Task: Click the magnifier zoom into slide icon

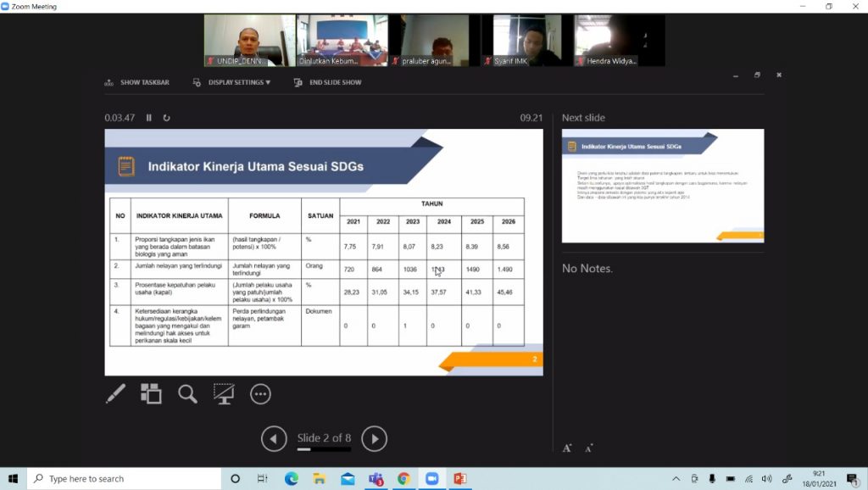Action: (x=187, y=393)
